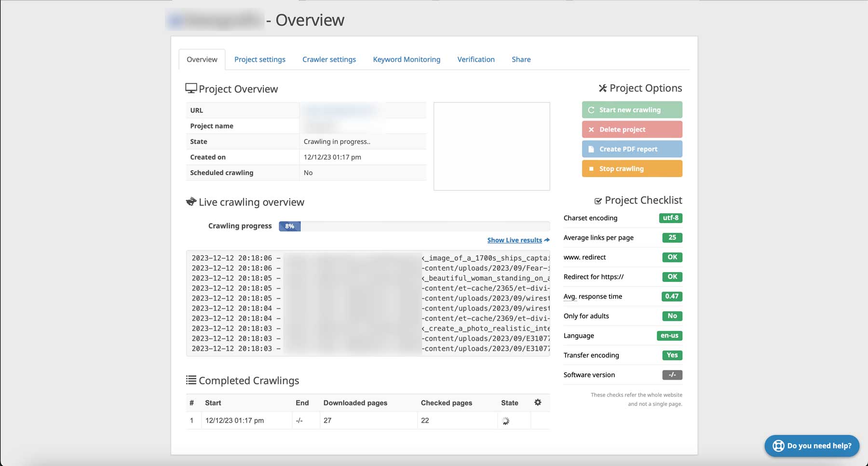
Task: Click the list icon beside Completed Crawlings
Action: 191,380
